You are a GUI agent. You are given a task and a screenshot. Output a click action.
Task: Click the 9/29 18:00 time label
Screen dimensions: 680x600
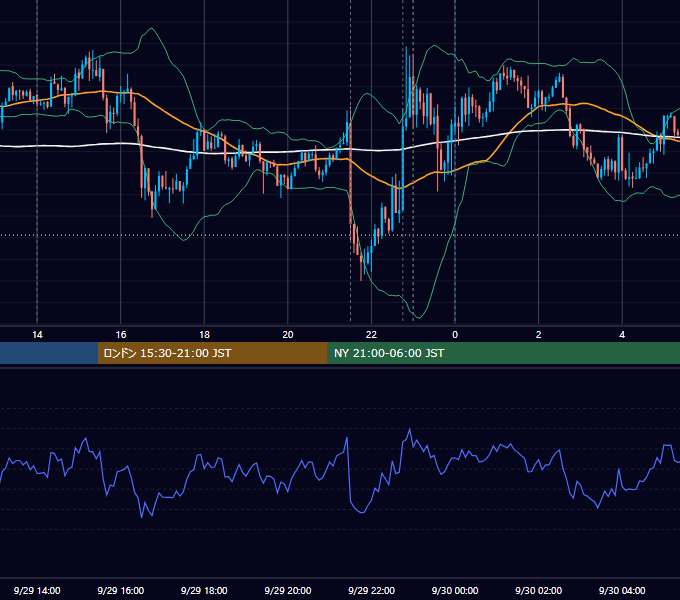[204, 590]
